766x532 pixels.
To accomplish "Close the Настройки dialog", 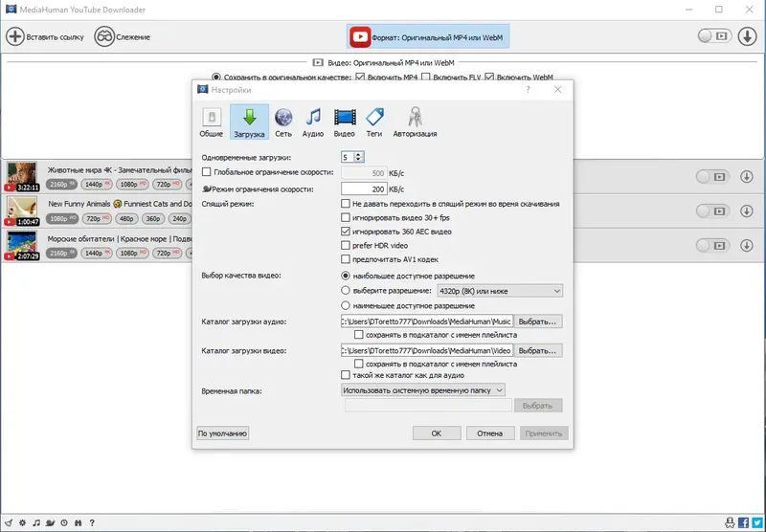I will (558, 90).
